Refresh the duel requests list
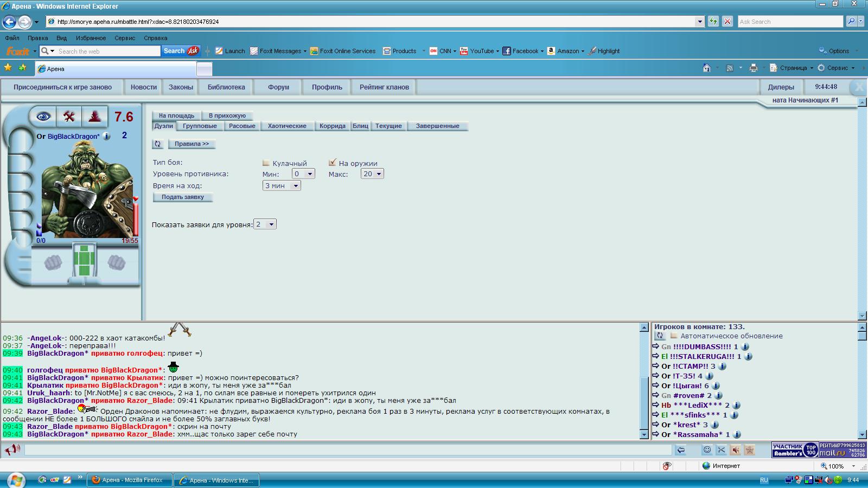Viewport: 868px width, 488px height. tap(158, 144)
